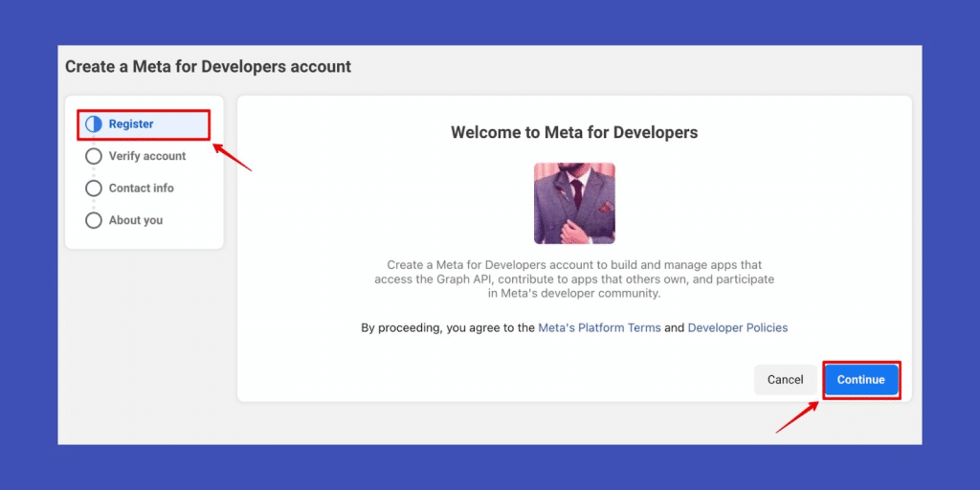
Task: Open the Developer Policies link
Action: 738,327
